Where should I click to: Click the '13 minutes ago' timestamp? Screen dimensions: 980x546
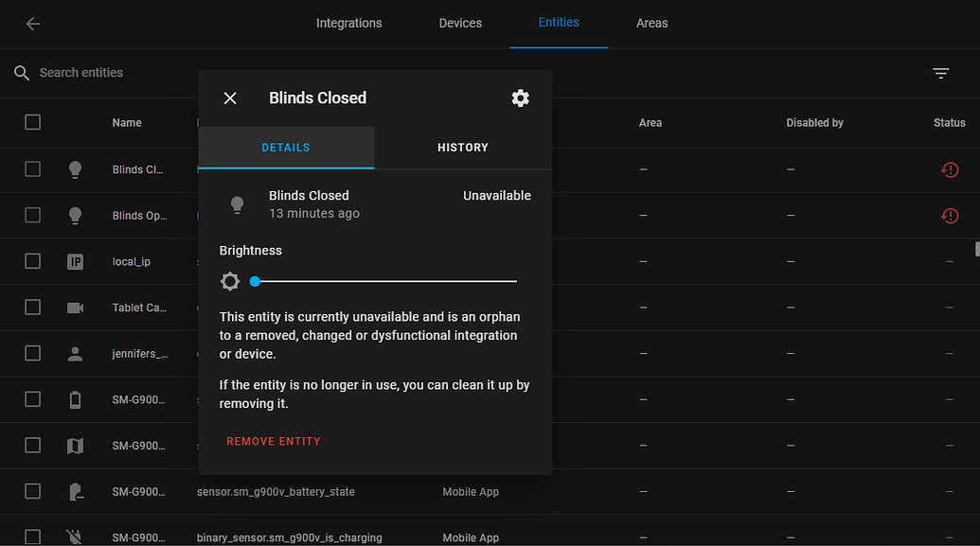tap(314, 214)
